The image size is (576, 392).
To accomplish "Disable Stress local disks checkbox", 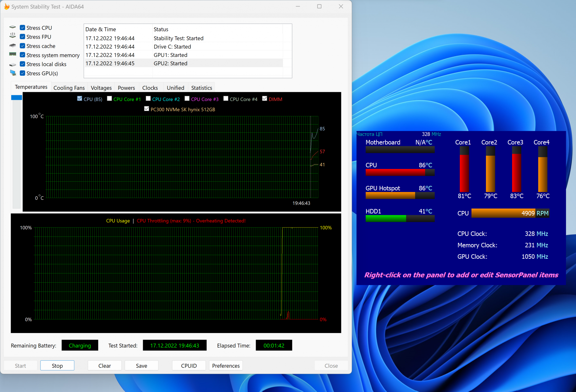I will (x=22, y=64).
